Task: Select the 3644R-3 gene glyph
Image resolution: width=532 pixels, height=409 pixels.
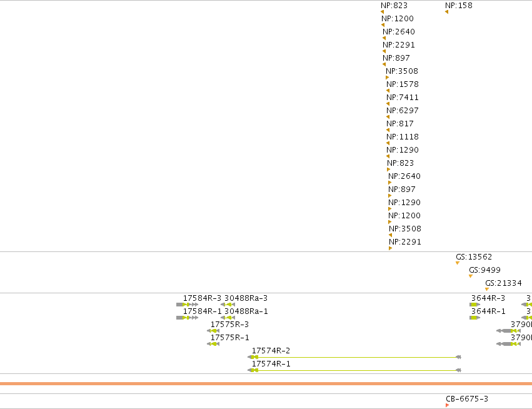Action: coord(474,305)
